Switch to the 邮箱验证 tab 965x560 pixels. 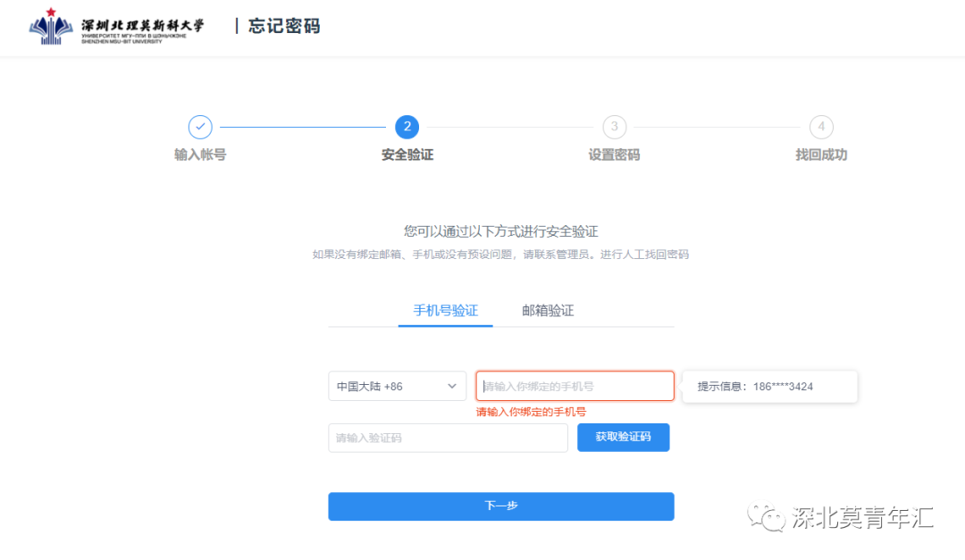point(548,311)
